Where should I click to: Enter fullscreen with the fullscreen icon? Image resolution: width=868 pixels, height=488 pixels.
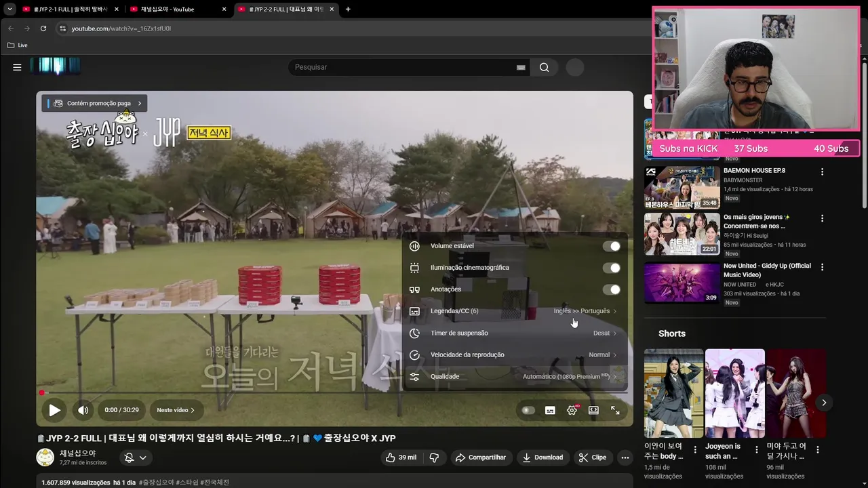[615, 410]
